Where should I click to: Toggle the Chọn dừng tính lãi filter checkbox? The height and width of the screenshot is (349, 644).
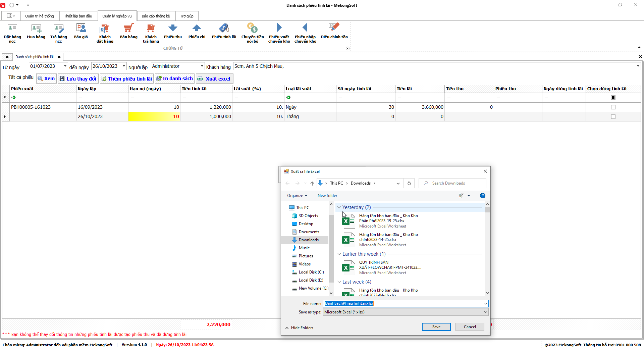point(613,98)
